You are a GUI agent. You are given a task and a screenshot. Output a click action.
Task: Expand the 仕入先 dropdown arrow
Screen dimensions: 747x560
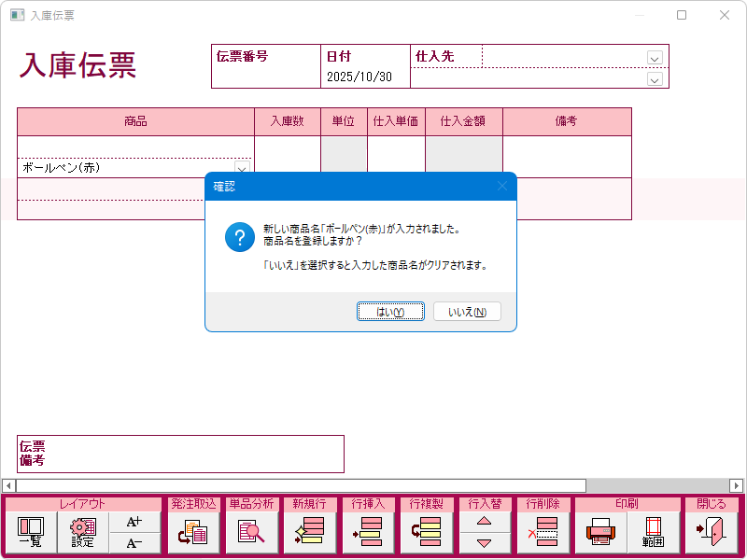coord(655,58)
